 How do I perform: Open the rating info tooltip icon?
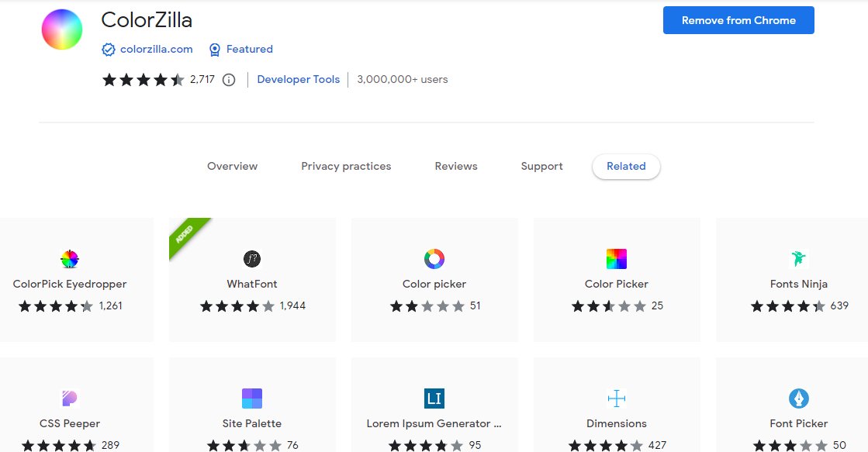pos(227,79)
